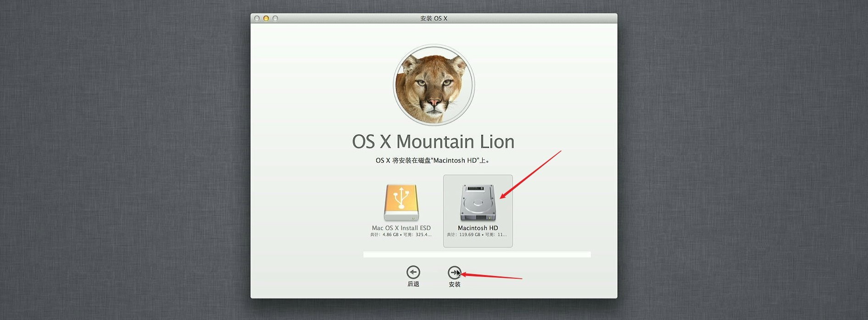Click the disk list horizontal scrollbar track
Image resolution: width=868 pixels, height=320 pixels.
coord(477,254)
